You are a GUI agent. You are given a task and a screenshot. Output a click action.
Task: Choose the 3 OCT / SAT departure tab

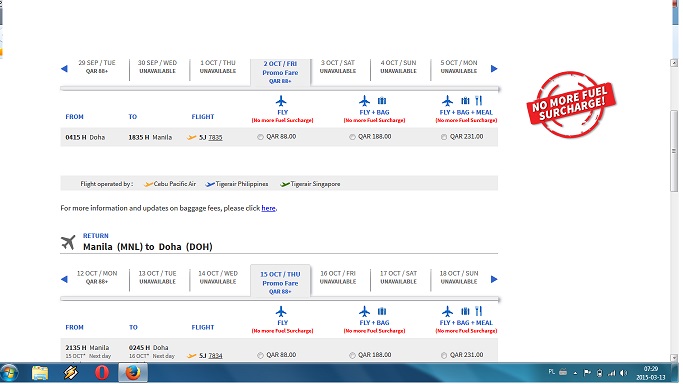click(338, 67)
